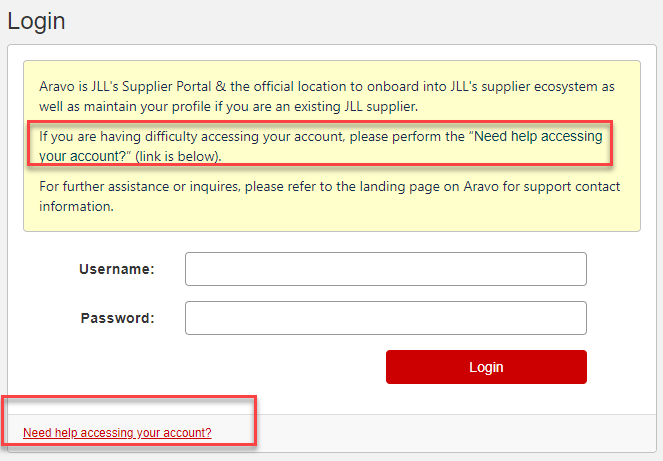Click the word "Aravo" starting the notice
Viewport: 663px width, 461px height.
coord(57,87)
